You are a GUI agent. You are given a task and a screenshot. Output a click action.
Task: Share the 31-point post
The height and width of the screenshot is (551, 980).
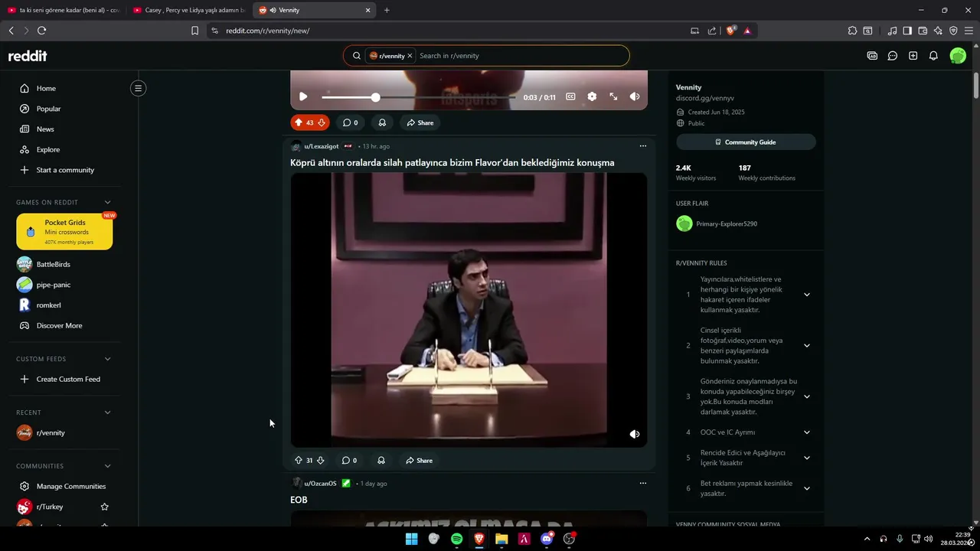coord(420,460)
